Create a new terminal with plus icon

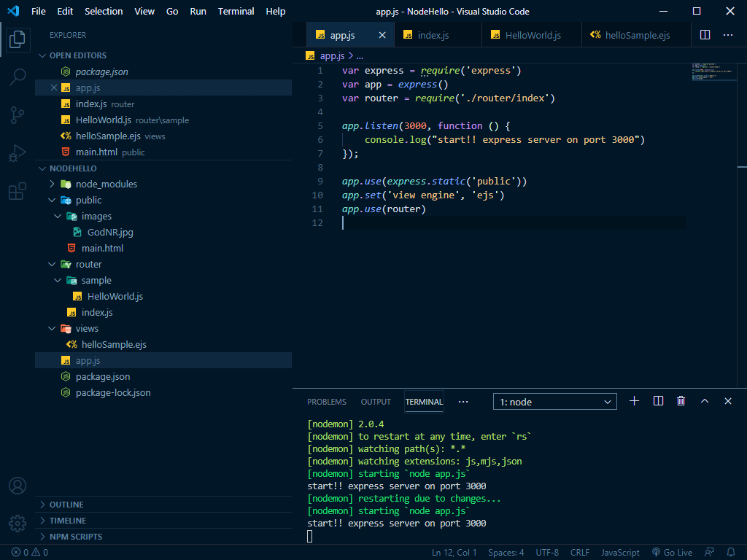coord(634,401)
